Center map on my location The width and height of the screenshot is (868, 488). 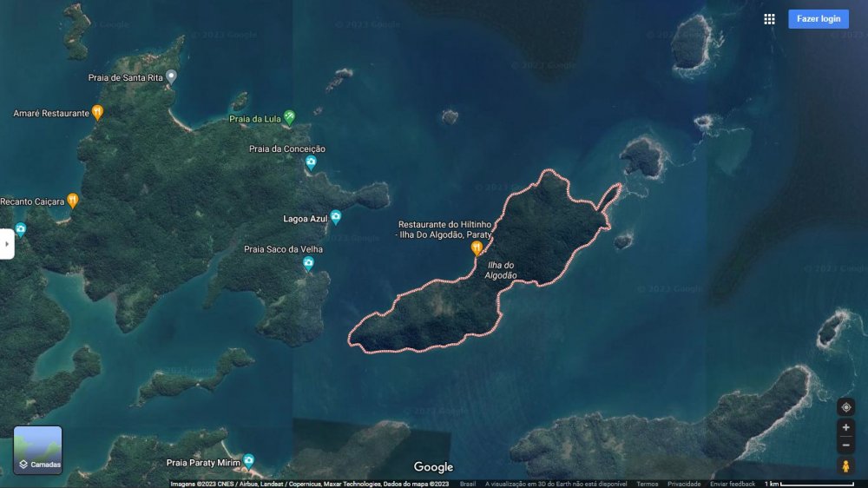pos(845,407)
